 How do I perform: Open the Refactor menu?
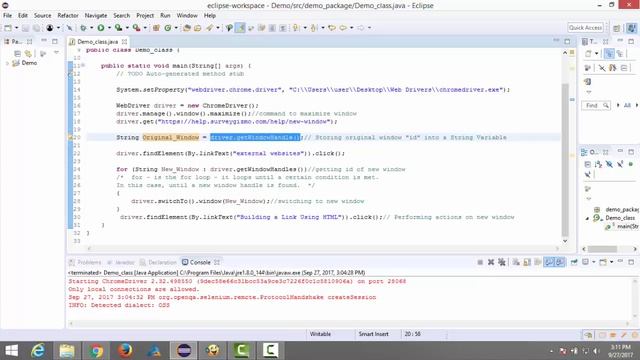[x=68, y=16]
